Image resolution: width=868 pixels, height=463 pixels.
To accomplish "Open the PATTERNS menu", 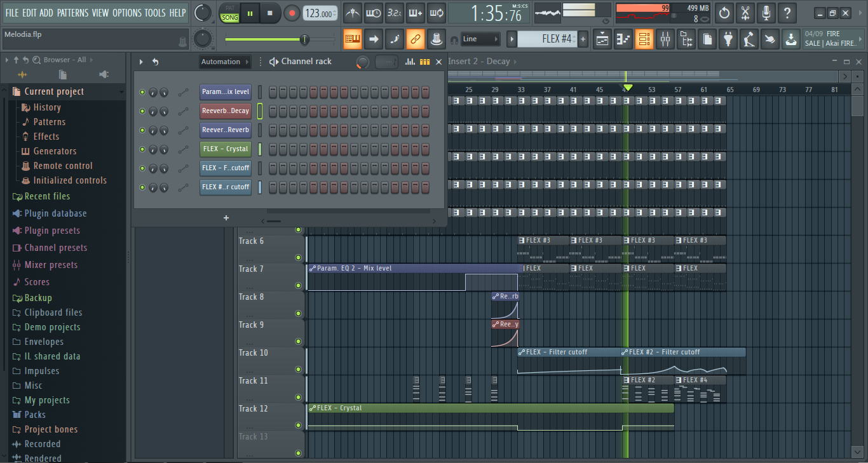I will tap(72, 13).
